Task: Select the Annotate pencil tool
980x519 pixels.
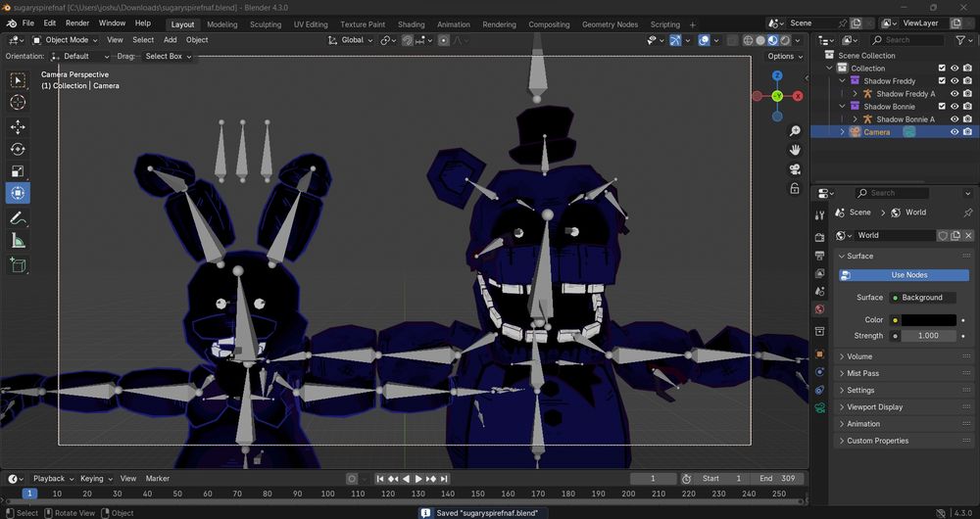Action: coord(18,217)
